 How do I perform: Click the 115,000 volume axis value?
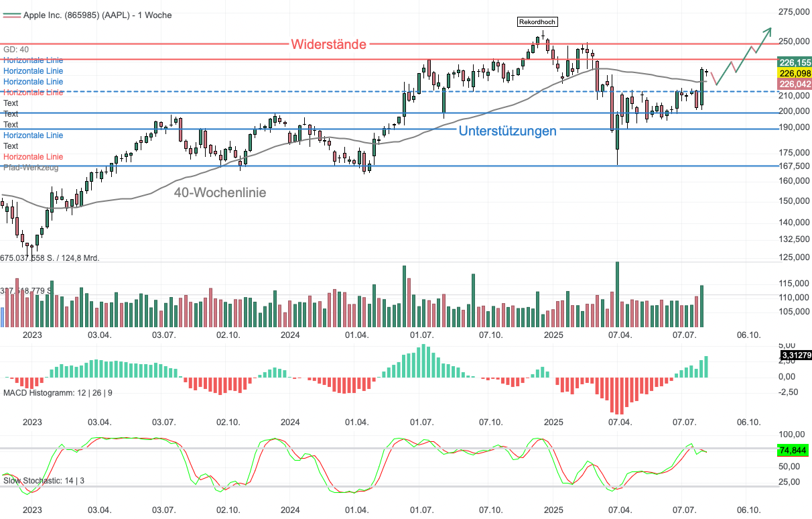(x=794, y=284)
